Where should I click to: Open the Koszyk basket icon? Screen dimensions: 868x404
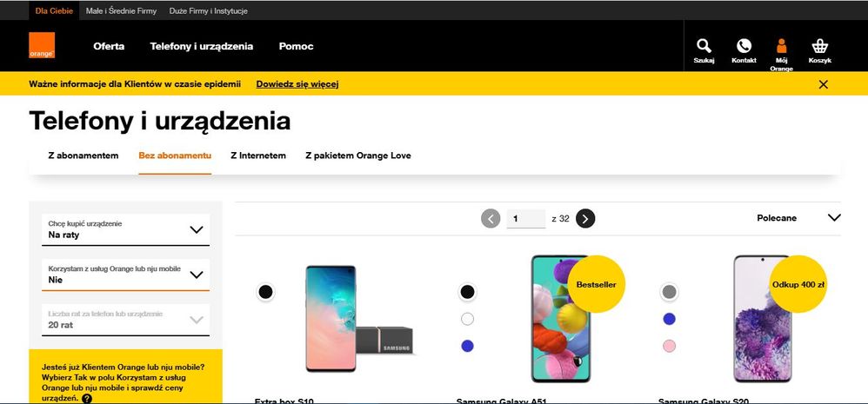click(x=820, y=51)
